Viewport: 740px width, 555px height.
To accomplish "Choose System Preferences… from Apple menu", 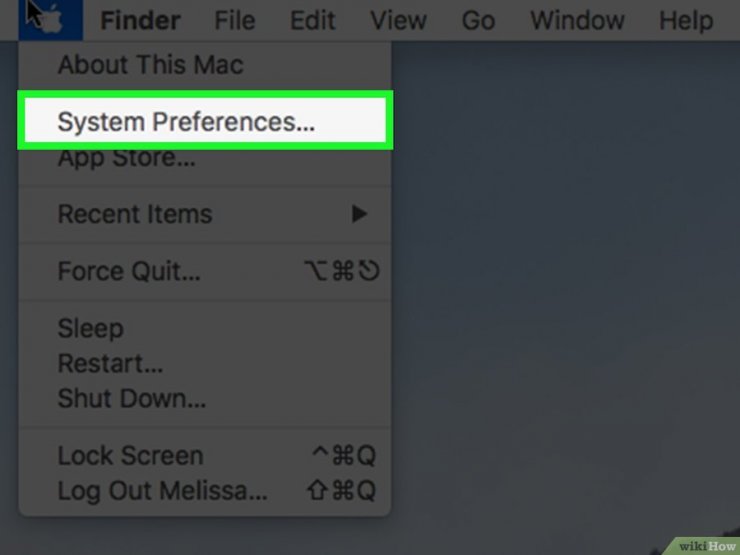I will click(x=205, y=121).
